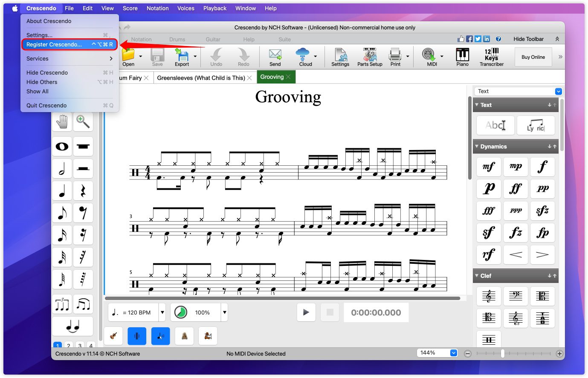Select the treble clef icon
The image size is (588, 378).
489,296
